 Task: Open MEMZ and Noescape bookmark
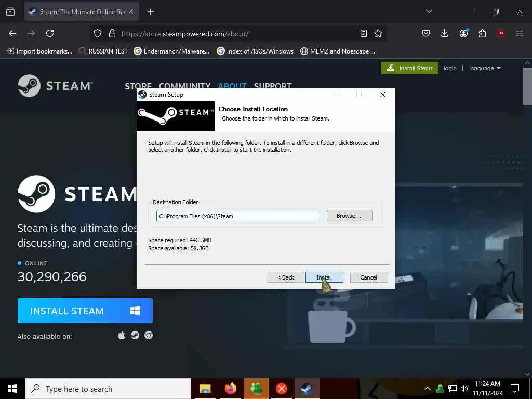[x=338, y=51]
